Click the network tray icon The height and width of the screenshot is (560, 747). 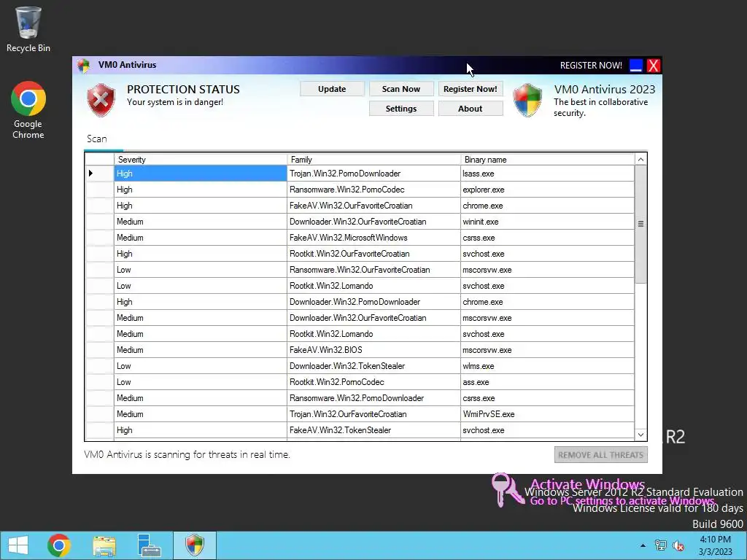click(661, 545)
